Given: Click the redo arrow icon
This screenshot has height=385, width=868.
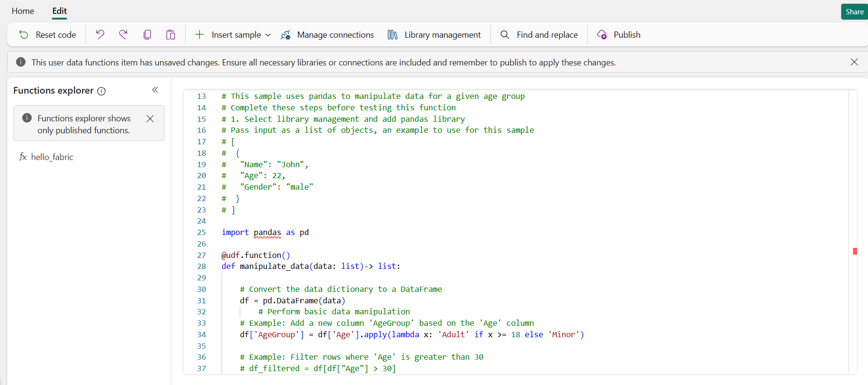Looking at the screenshot, I should pos(123,34).
